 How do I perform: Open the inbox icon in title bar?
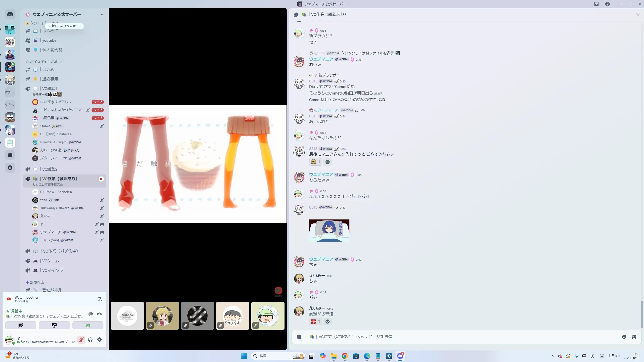point(596,4)
